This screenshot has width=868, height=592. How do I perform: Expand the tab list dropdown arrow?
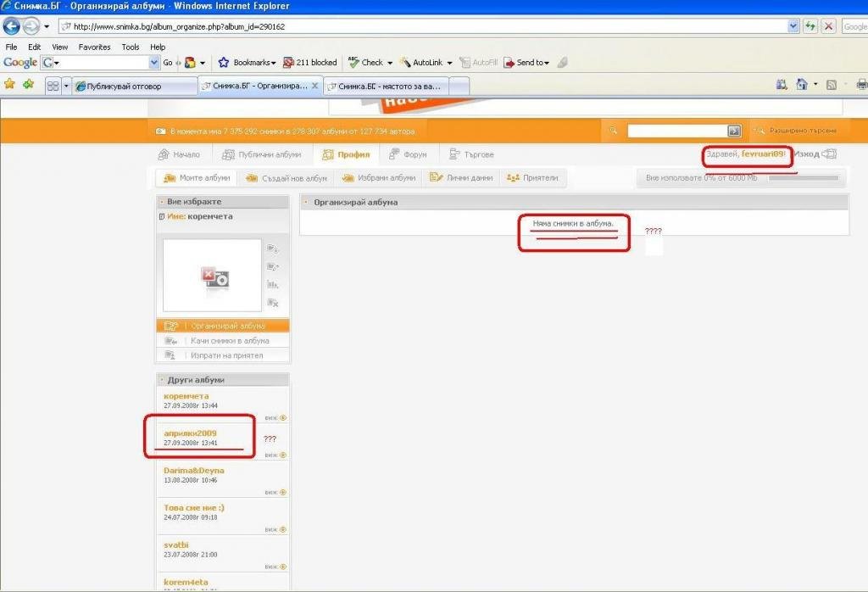coord(66,86)
